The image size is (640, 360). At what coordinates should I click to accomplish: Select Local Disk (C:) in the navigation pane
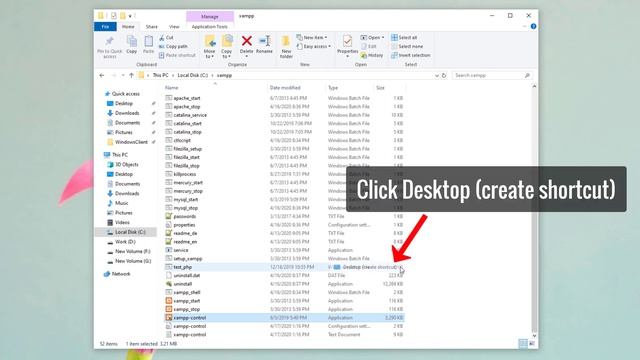click(x=126, y=232)
